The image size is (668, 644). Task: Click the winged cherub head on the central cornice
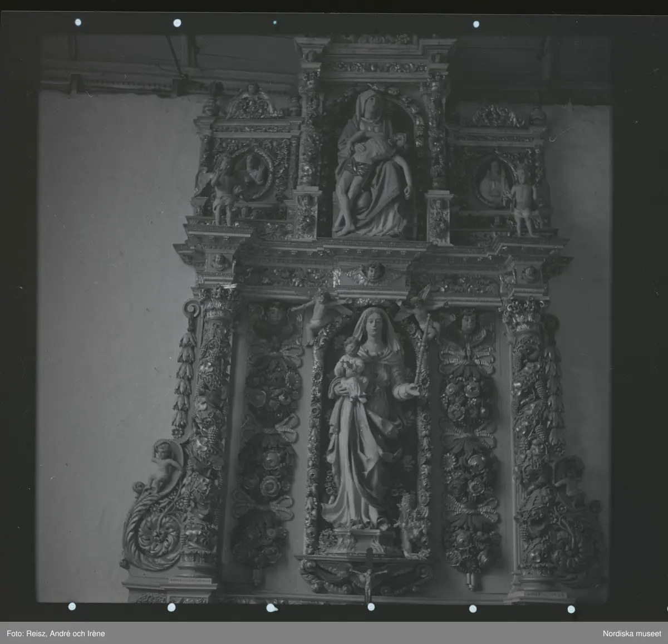[372, 273]
